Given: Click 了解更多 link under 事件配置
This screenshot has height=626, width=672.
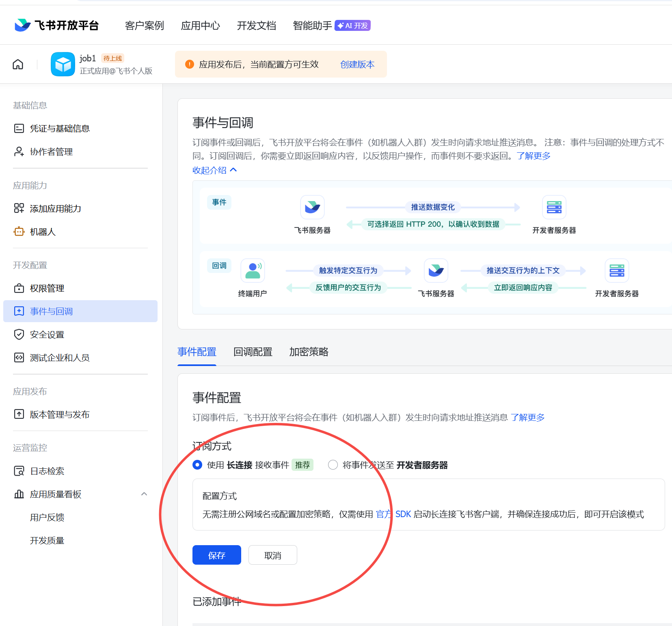Looking at the screenshot, I should (527, 417).
